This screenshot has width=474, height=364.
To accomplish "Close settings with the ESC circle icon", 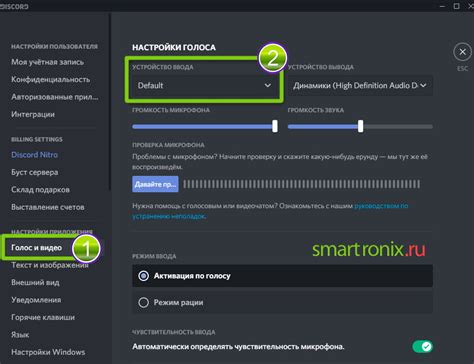I will (462, 52).
